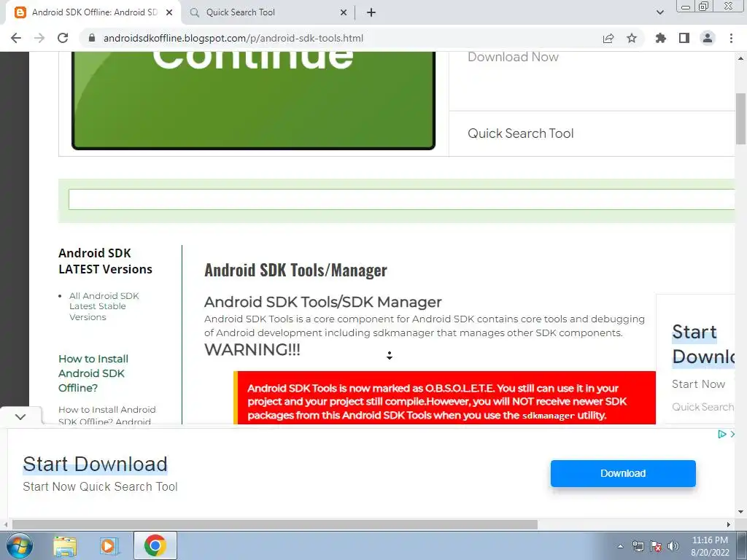
Task: Close the bottom ad with the X
Action: coord(732,434)
